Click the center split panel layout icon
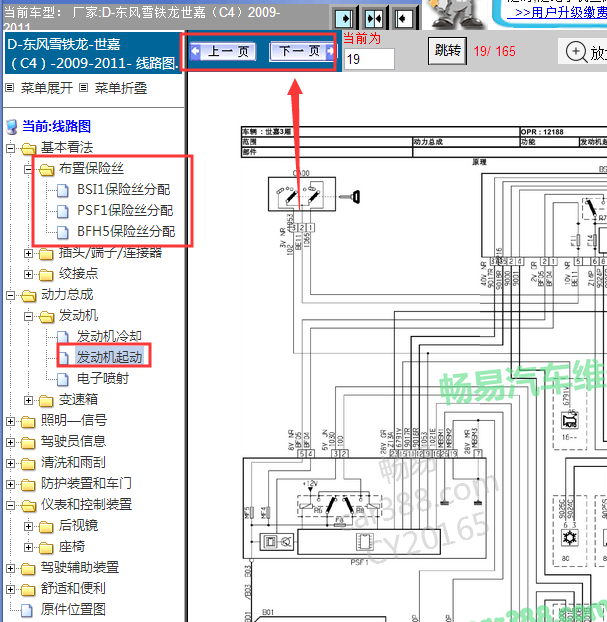The width and height of the screenshot is (607, 622). coord(374,18)
